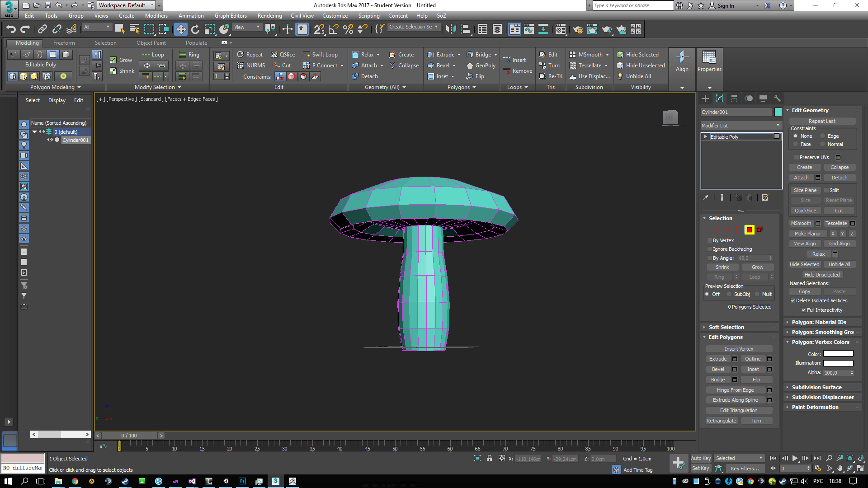This screenshot has width=868, height=488.
Task: Click the Angle Snap toggle icon
Action: click(x=334, y=29)
